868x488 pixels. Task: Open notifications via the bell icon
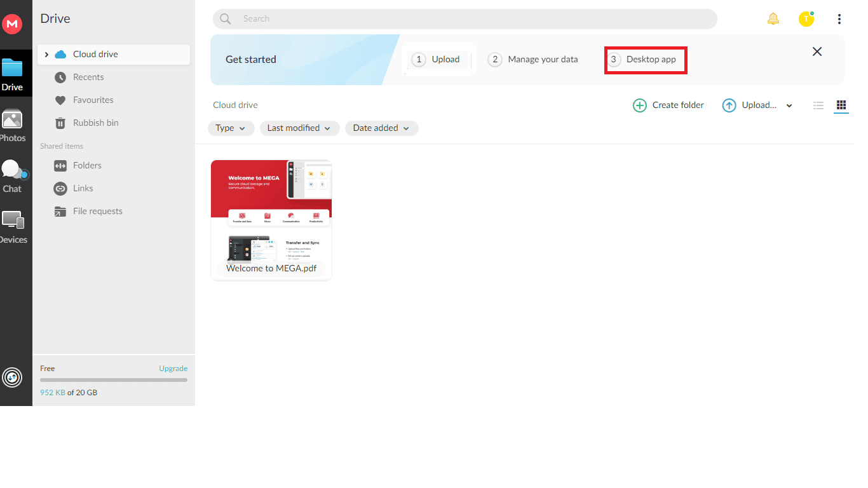773,19
